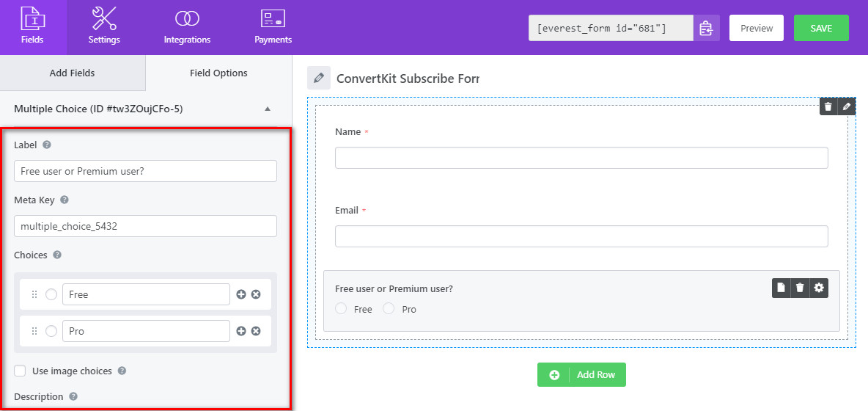The width and height of the screenshot is (868, 411).
Task: Switch to Add Fields tab
Action: pyautogui.click(x=72, y=73)
